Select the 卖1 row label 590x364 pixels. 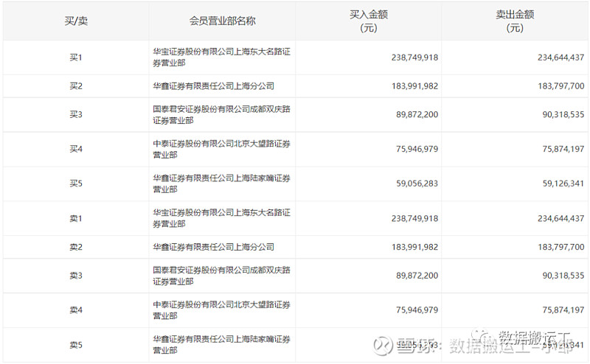[76, 219]
